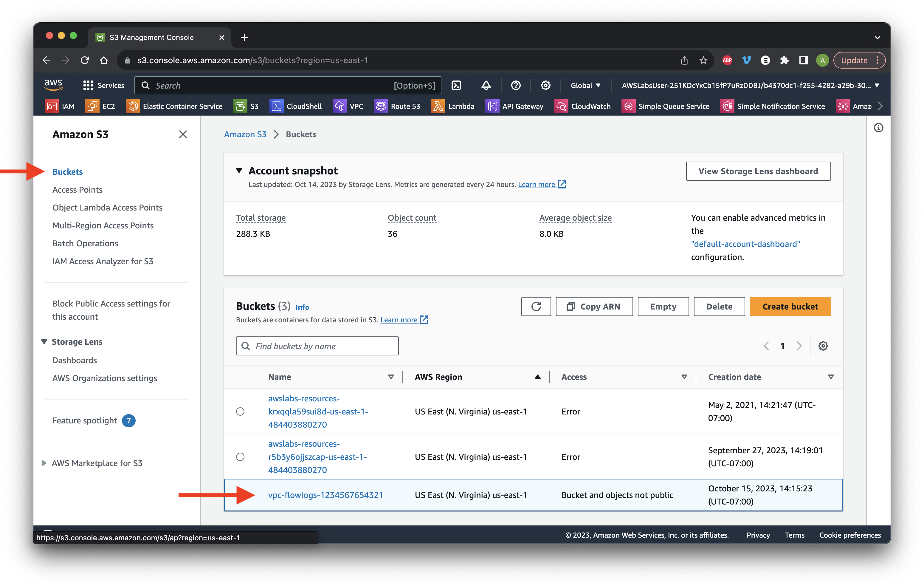The image size is (924, 588).
Task: Refresh the buckets list
Action: 536,306
